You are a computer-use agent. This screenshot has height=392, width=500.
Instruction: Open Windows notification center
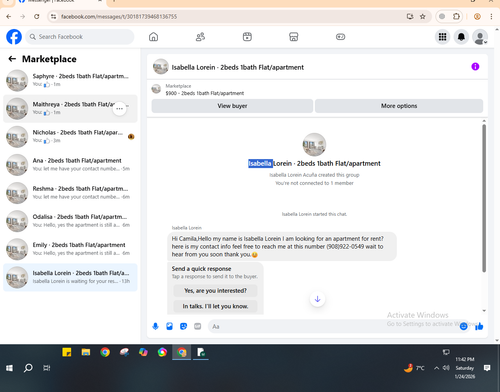(x=487, y=368)
